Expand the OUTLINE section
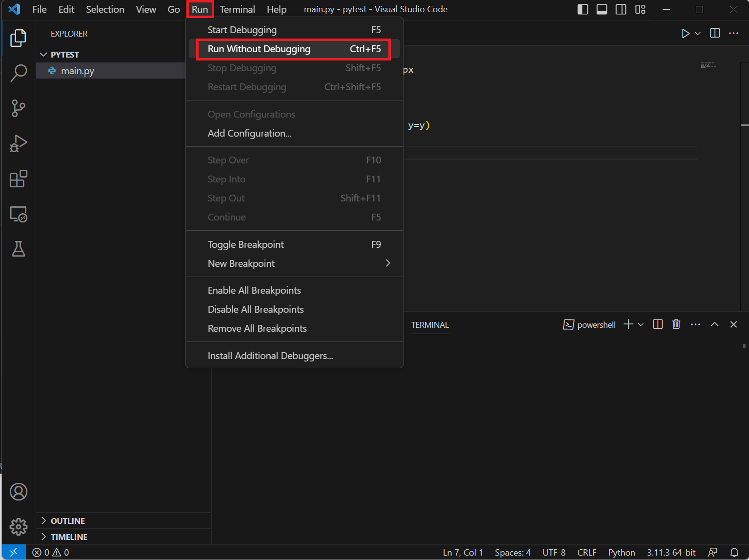Viewport: 749px width, 560px height. [67, 521]
